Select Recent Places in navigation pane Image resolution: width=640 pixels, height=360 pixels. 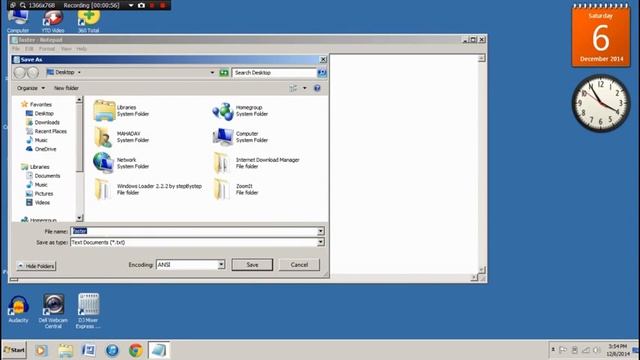pos(46,131)
